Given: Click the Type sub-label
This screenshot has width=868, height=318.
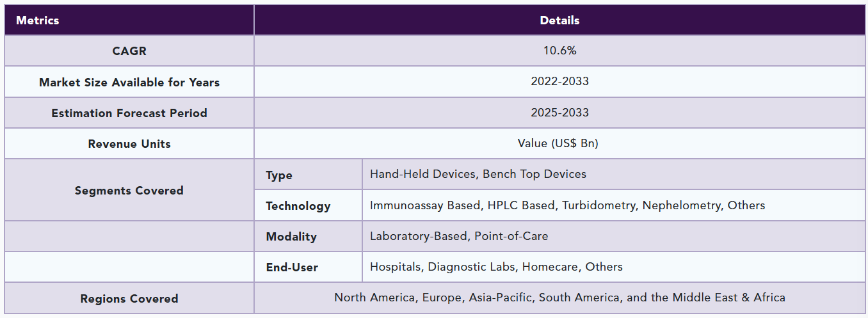Looking at the screenshot, I should [279, 175].
